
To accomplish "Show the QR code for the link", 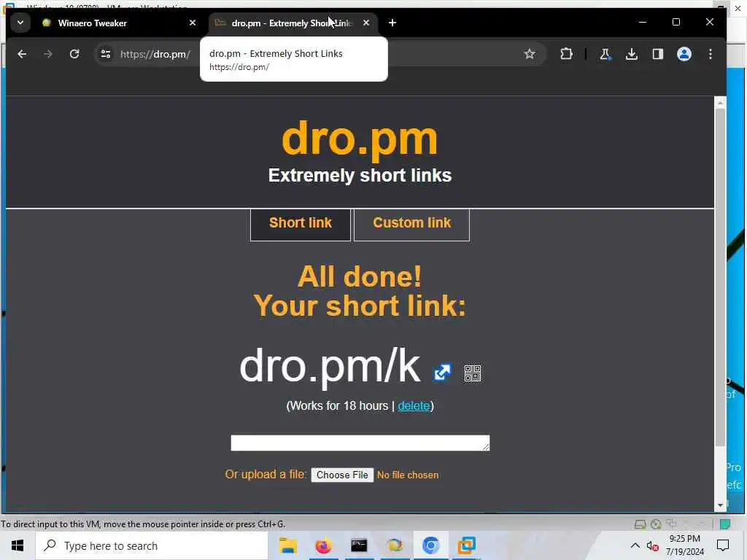I will point(473,373).
